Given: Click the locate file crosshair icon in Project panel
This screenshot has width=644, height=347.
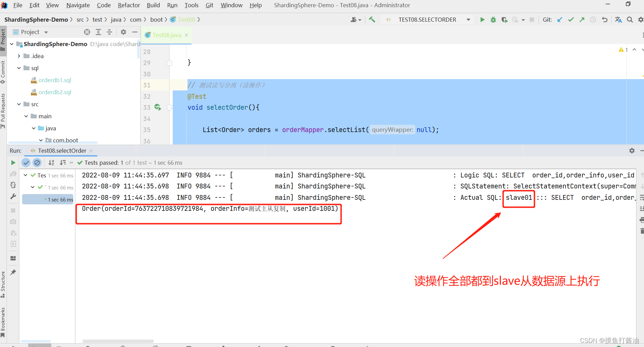Looking at the screenshot, I should coord(87,32).
